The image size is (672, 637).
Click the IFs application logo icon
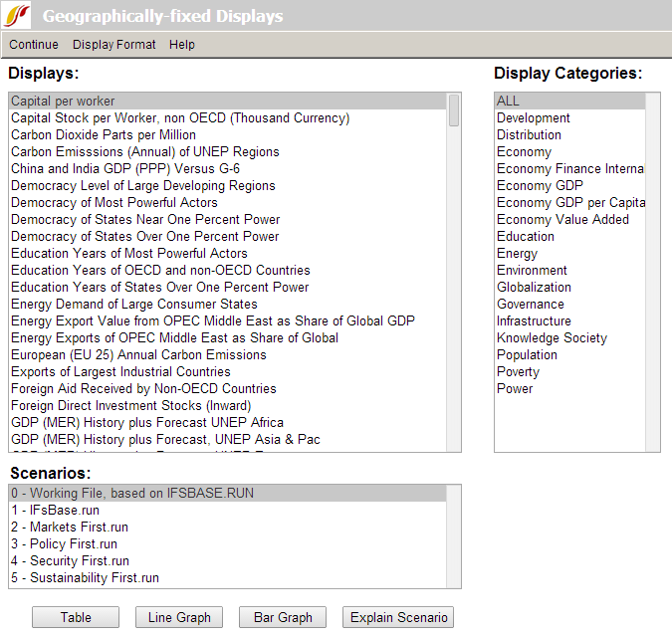coord(19,16)
